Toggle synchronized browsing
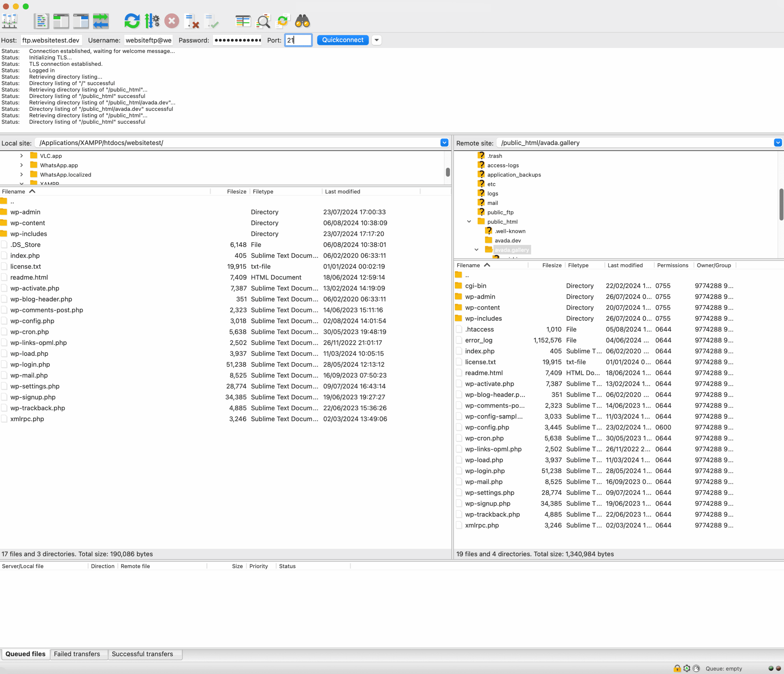The image size is (784, 674). (x=282, y=21)
